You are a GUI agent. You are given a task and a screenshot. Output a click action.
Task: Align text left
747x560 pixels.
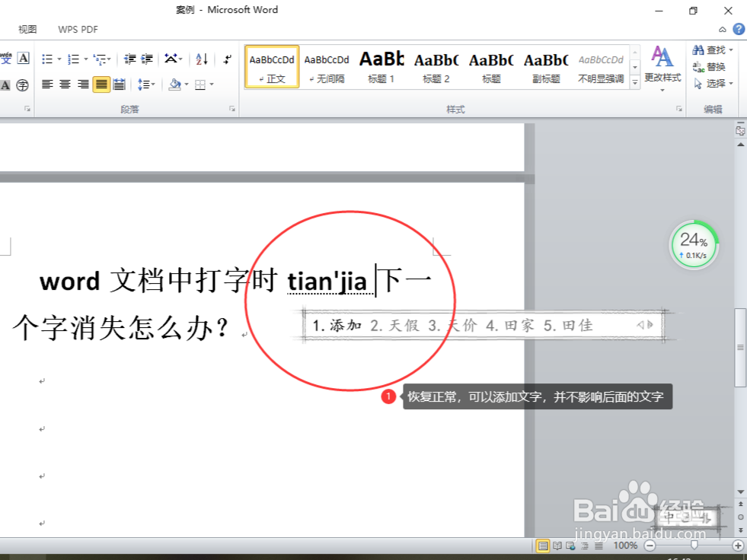click(47, 84)
